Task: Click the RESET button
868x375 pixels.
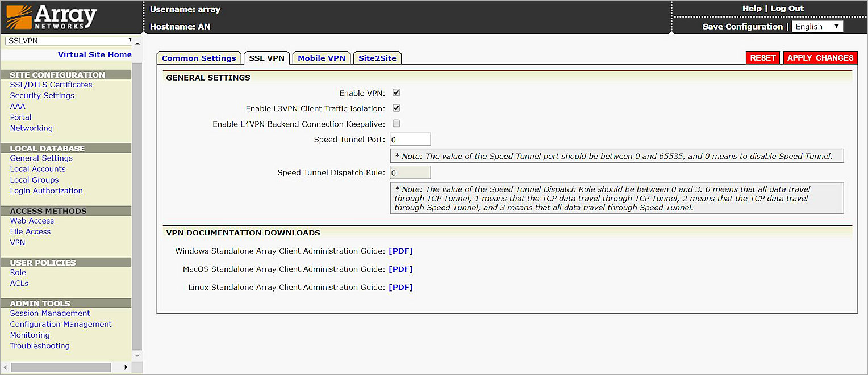Action: tap(763, 57)
